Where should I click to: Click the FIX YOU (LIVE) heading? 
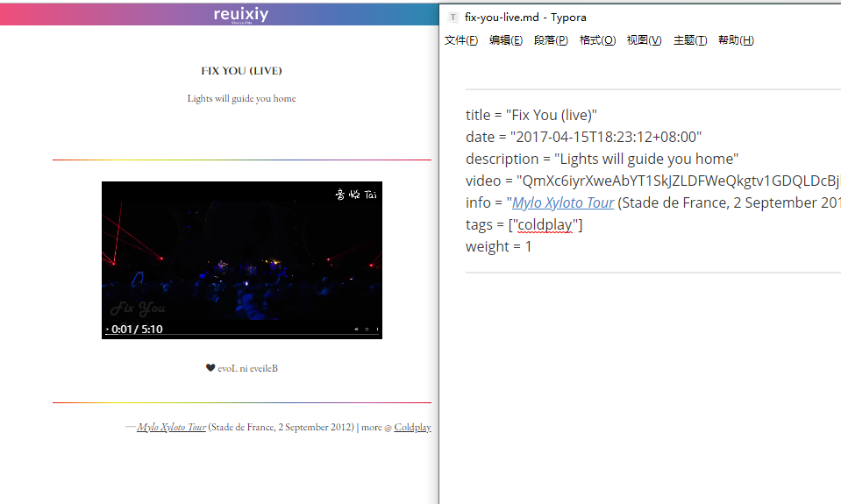point(241,71)
